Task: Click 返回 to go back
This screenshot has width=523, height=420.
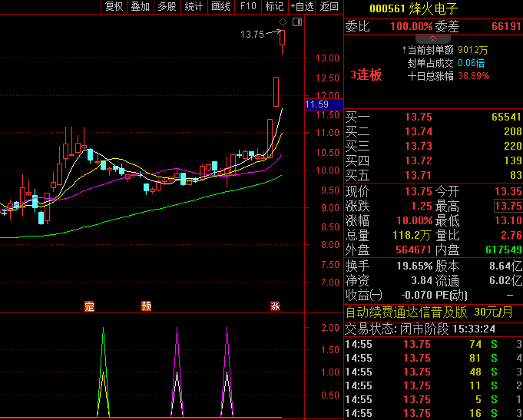Action: point(329,7)
